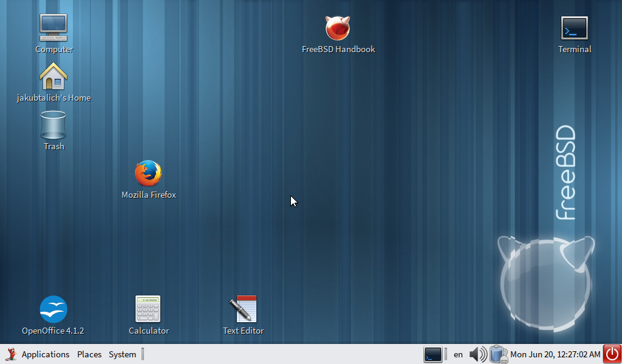The width and height of the screenshot is (622, 364).
Task: Select the Trash icon on desktop
Action: [x=53, y=125]
